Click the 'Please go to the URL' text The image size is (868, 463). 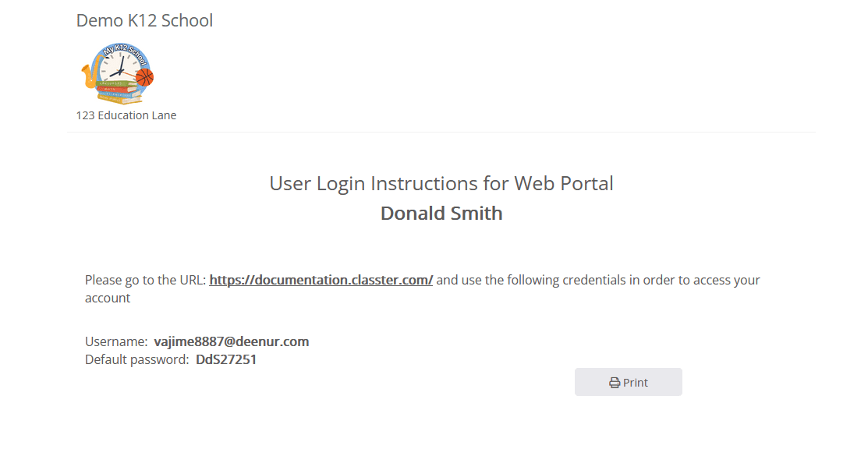click(x=146, y=280)
